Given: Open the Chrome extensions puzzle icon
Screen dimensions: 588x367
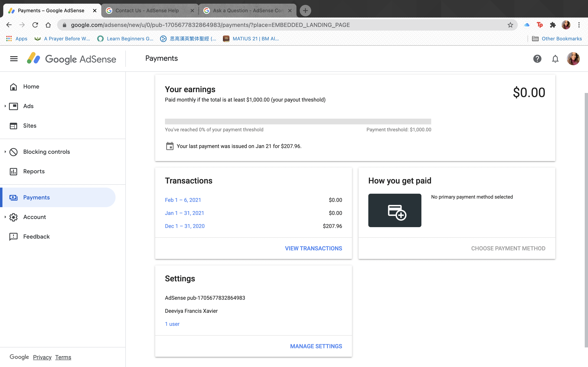Looking at the screenshot, I should click(x=553, y=25).
